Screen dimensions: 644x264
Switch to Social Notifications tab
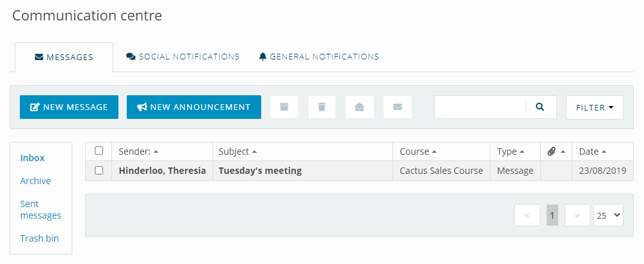point(182,56)
